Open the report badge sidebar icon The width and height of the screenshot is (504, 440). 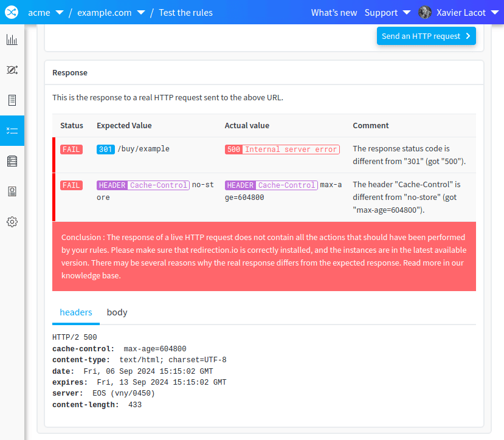[x=12, y=191]
